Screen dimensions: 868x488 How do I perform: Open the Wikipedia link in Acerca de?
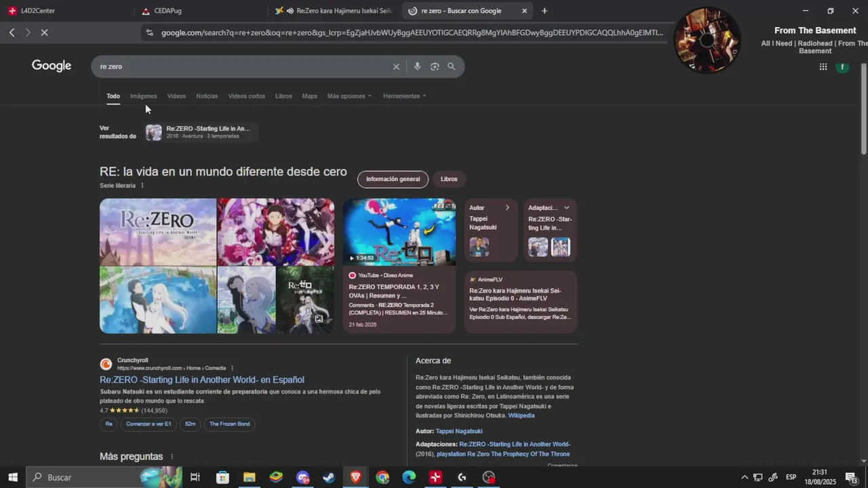pos(521,415)
